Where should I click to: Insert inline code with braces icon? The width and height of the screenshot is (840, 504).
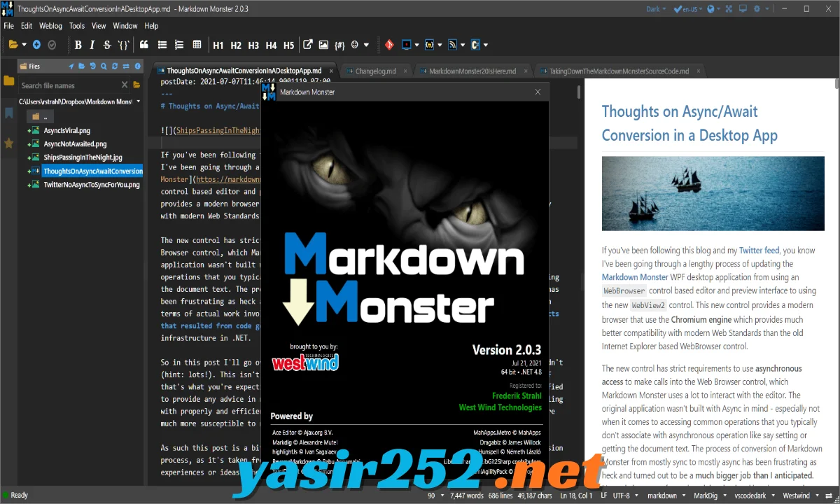(x=124, y=45)
